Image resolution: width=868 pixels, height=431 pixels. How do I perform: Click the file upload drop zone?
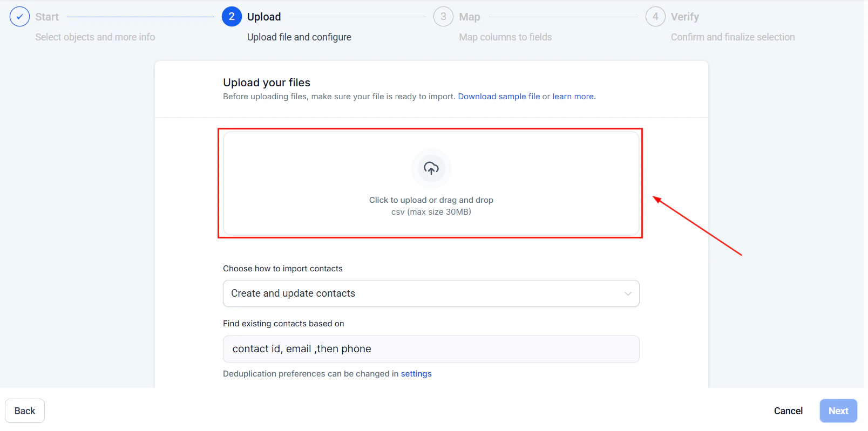pyautogui.click(x=431, y=183)
